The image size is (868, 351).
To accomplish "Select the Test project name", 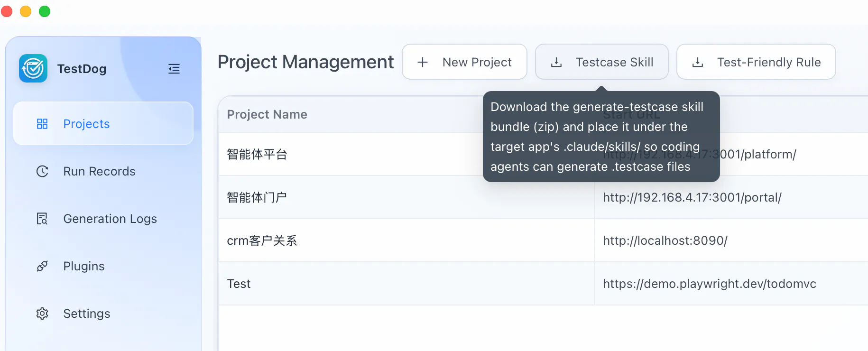I will point(239,284).
